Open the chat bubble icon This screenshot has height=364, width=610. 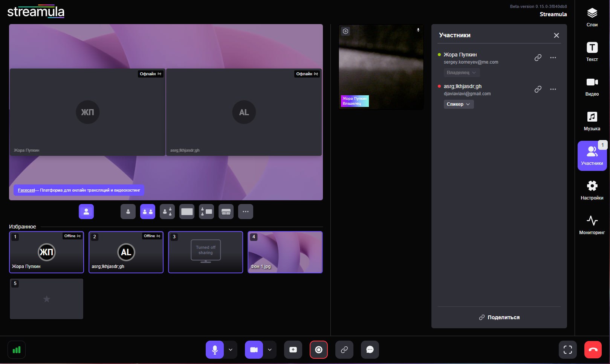click(x=370, y=350)
